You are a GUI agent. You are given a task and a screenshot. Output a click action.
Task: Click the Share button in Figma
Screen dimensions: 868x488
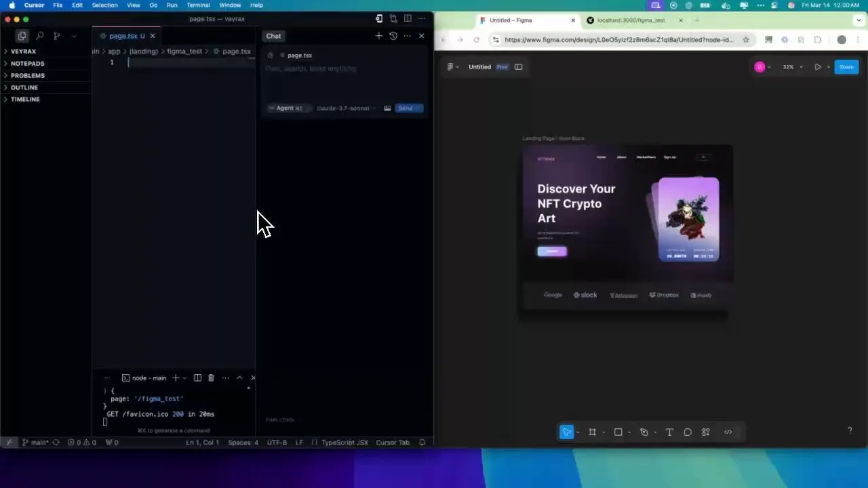click(846, 66)
